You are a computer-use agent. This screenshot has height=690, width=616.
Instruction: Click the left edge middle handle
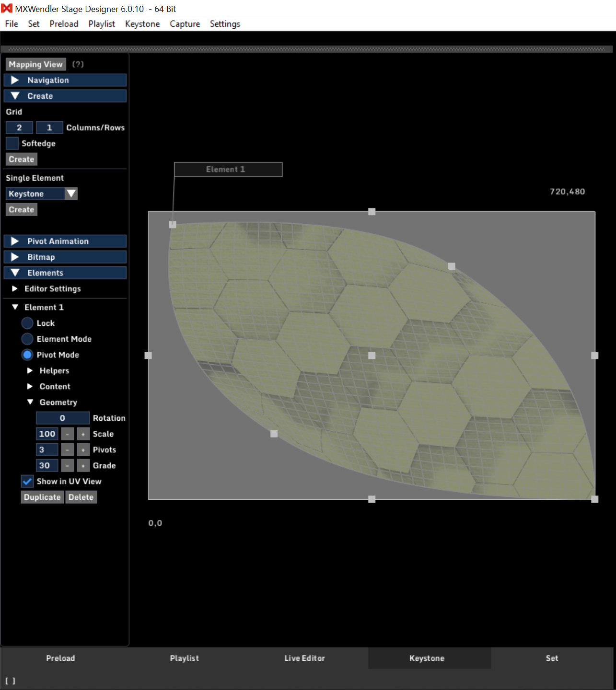click(x=148, y=355)
